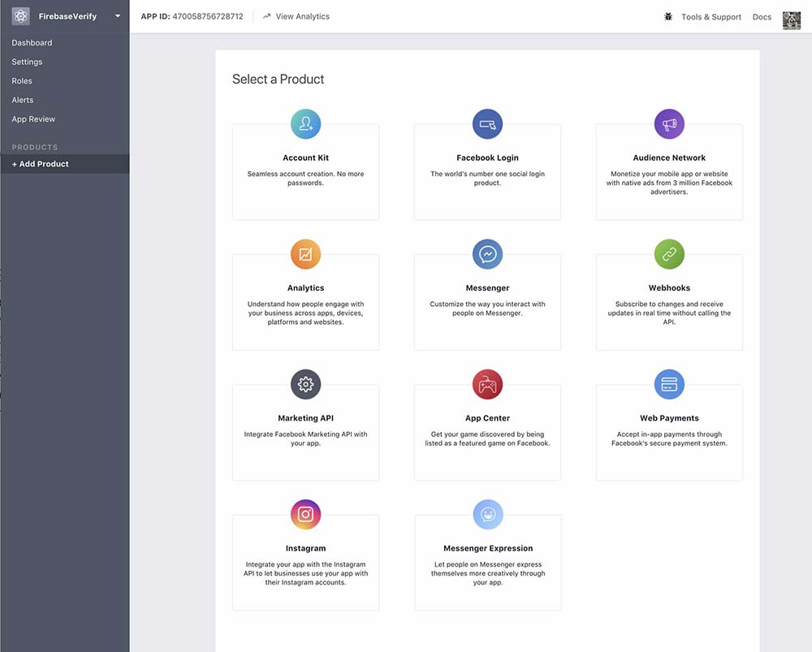Click 'Integrate your app with the Instagram' description
812x652 pixels.
(305, 573)
